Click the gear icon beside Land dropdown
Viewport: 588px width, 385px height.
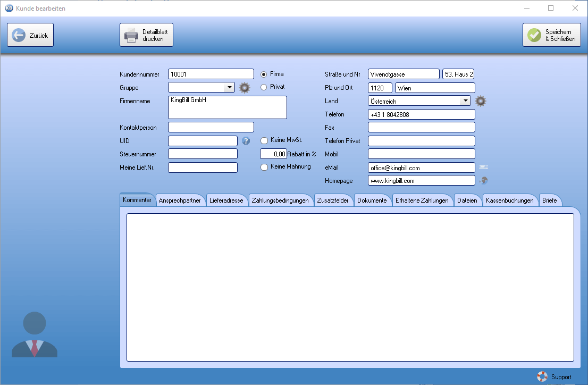(x=481, y=101)
